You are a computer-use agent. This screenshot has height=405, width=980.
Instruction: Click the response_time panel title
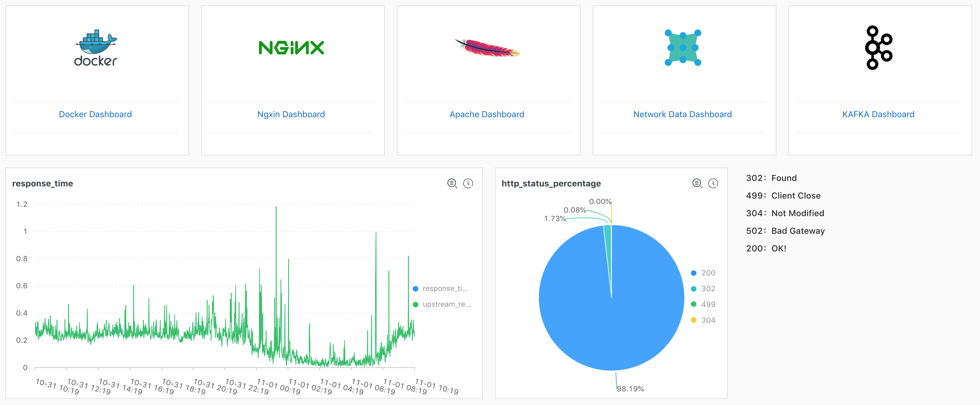[43, 183]
